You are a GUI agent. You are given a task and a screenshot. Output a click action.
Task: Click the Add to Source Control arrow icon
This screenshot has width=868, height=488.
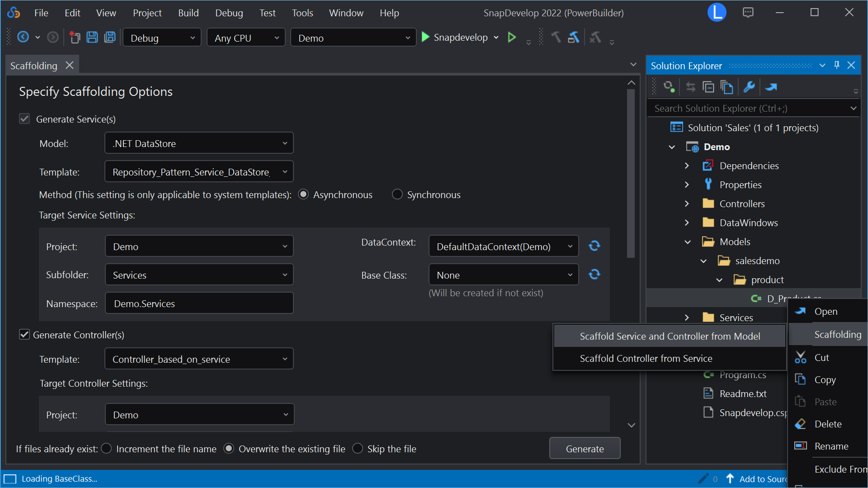coord(730,478)
